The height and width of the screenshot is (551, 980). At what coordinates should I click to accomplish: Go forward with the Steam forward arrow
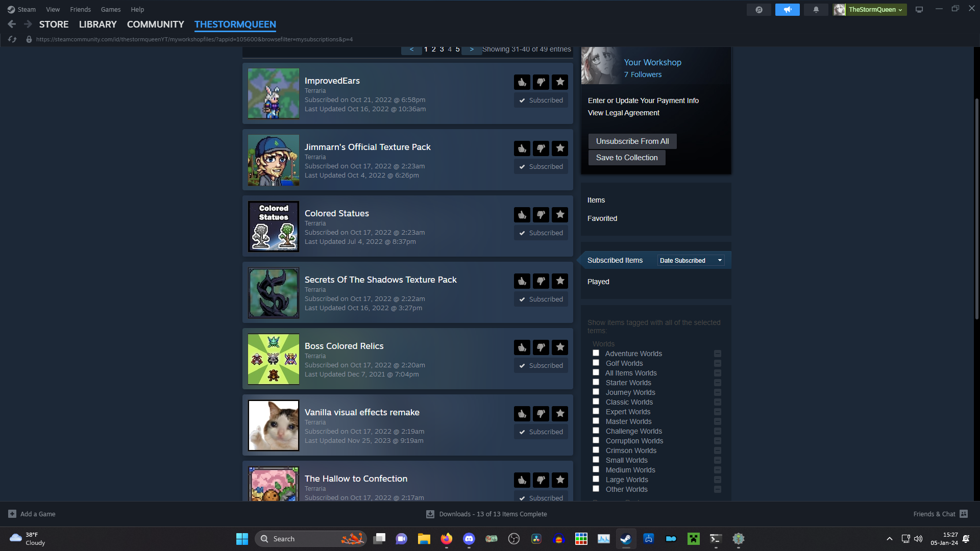[28, 24]
